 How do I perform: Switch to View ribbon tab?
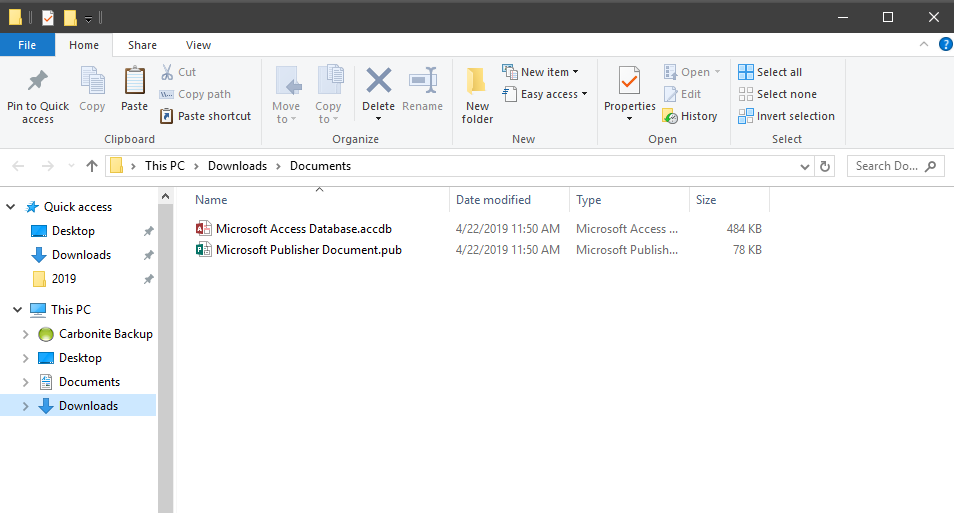(198, 45)
